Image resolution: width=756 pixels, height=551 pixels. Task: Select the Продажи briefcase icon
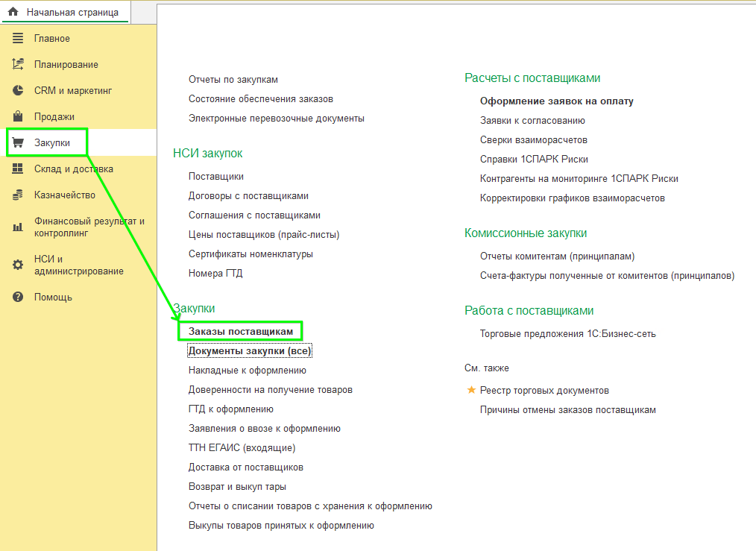tap(17, 116)
